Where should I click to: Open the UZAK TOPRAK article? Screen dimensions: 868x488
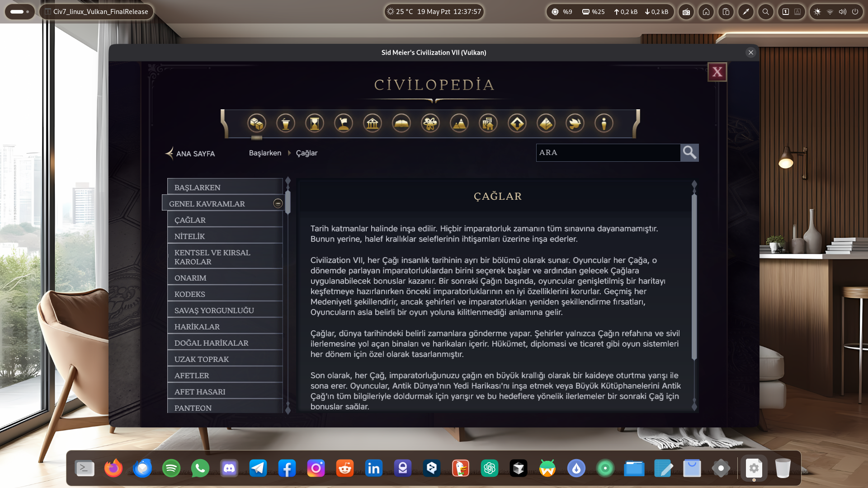225,359
